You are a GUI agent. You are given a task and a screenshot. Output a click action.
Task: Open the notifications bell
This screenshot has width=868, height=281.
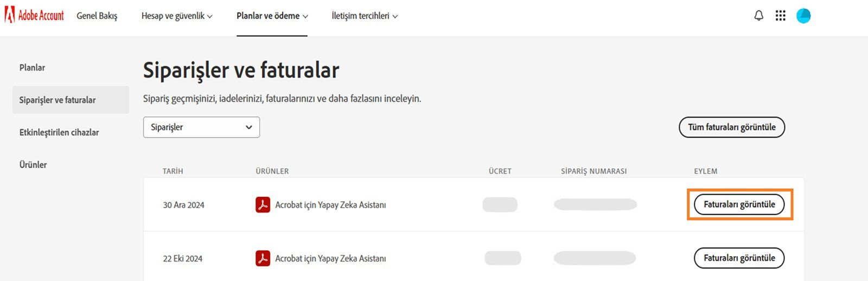(758, 16)
